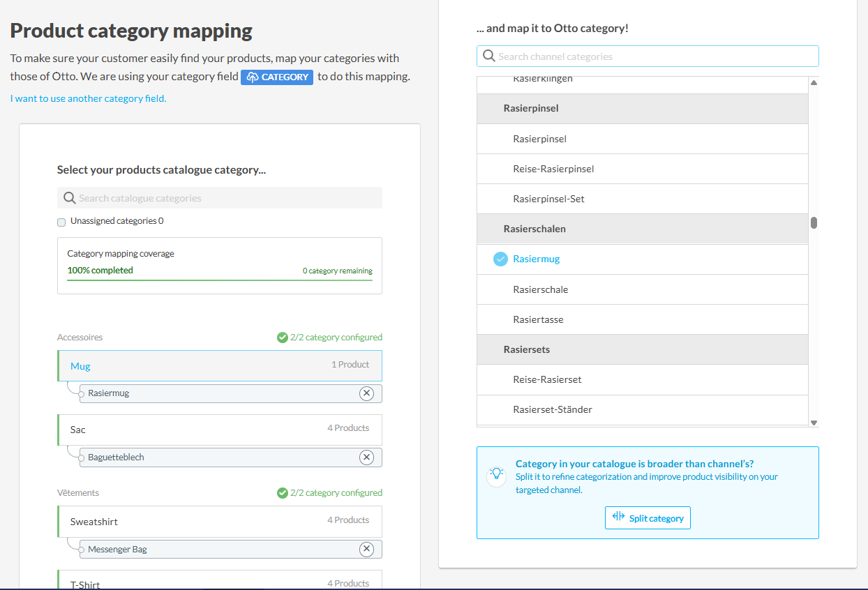Collapse the Rasiersets category group header
The height and width of the screenshot is (590, 868).
coord(642,349)
